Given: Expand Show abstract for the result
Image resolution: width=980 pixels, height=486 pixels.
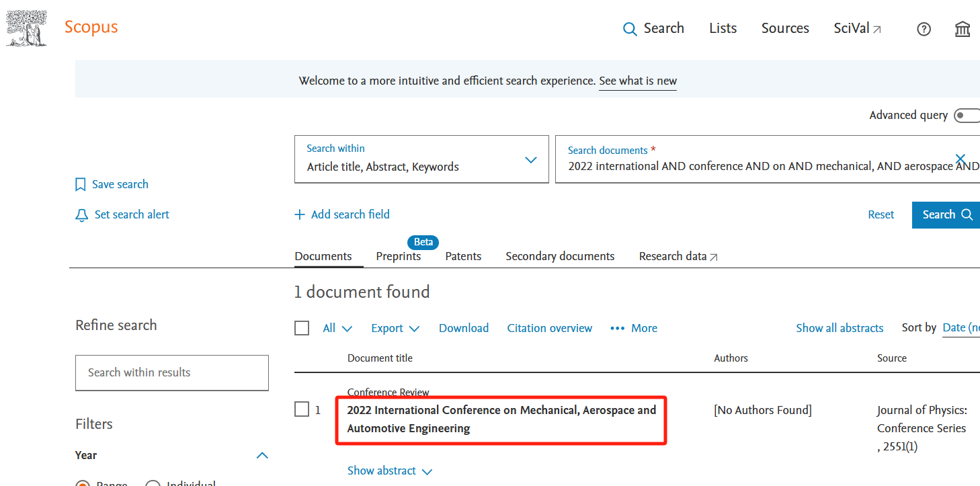Looking at the screenshot, I should point(389,471).
